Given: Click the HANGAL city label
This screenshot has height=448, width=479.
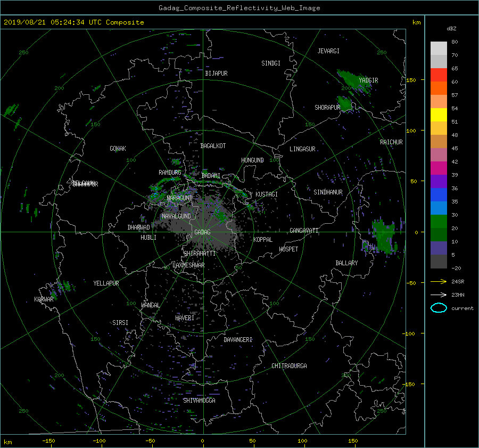Looking at the screenshot, I should 150,305.
